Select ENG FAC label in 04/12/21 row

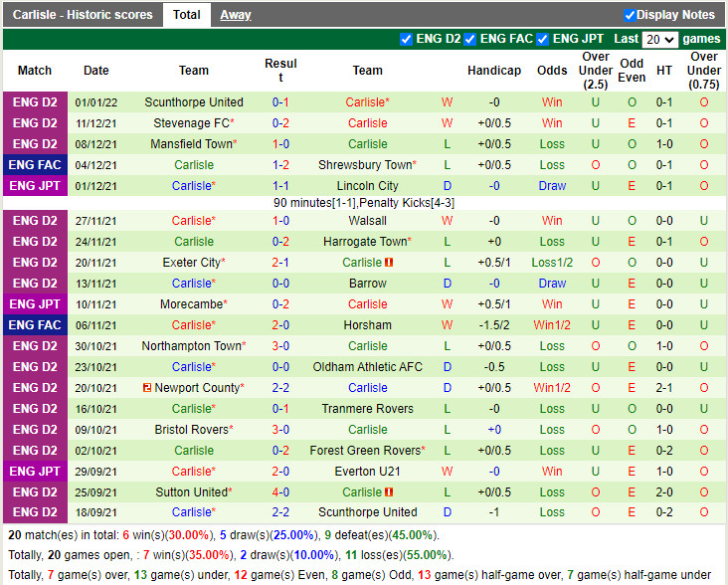click(35, 165)
